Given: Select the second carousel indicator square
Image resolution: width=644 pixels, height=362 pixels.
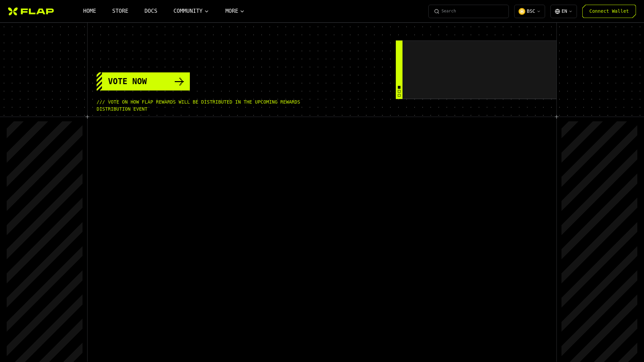Looking at the screenshot, I should [x=399, y=91].
